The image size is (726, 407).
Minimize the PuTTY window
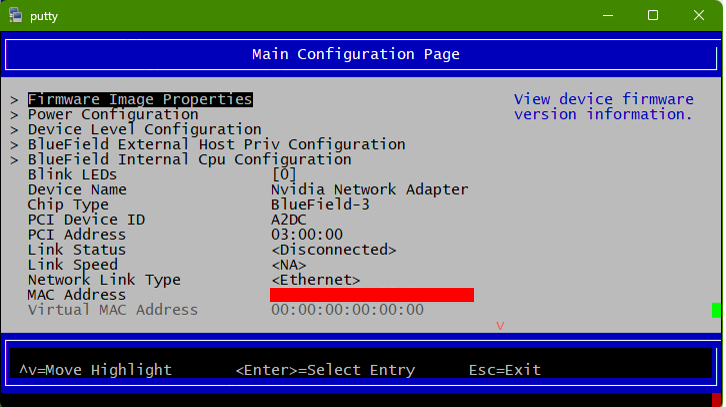606,15
